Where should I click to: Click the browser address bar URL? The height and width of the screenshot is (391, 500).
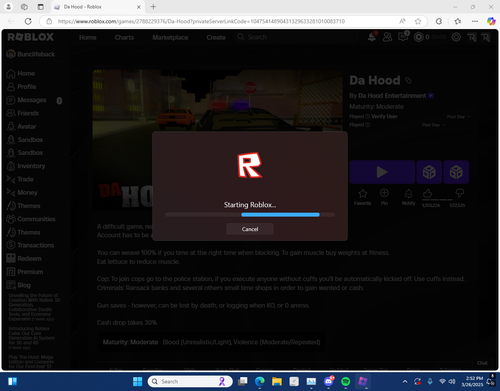(x=201, y=21)
